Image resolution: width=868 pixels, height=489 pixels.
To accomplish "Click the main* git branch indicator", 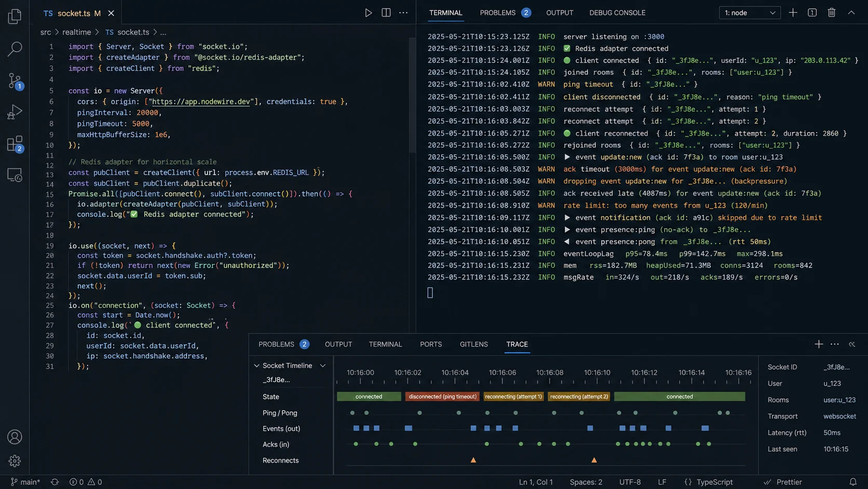I will (x=25, y=482).
